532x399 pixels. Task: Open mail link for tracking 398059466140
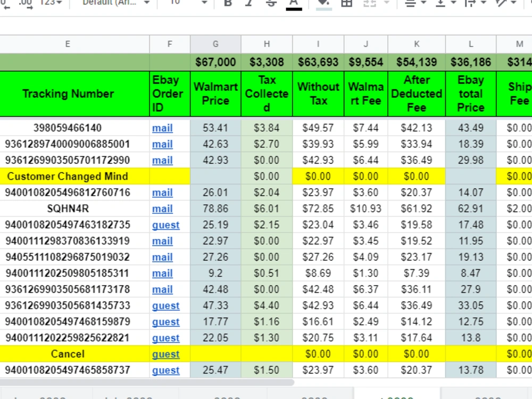click(x=162, y=128)
